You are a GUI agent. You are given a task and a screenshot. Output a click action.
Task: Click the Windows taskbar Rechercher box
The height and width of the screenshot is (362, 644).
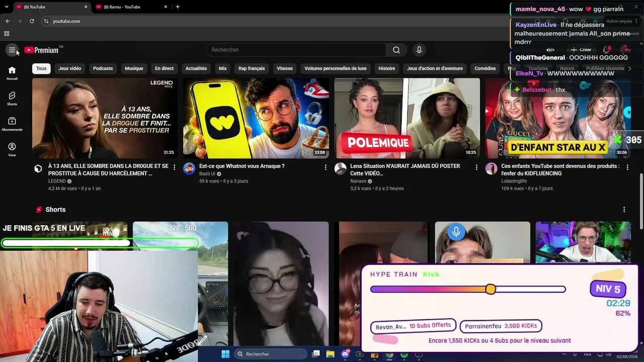(x=271, y=354)
